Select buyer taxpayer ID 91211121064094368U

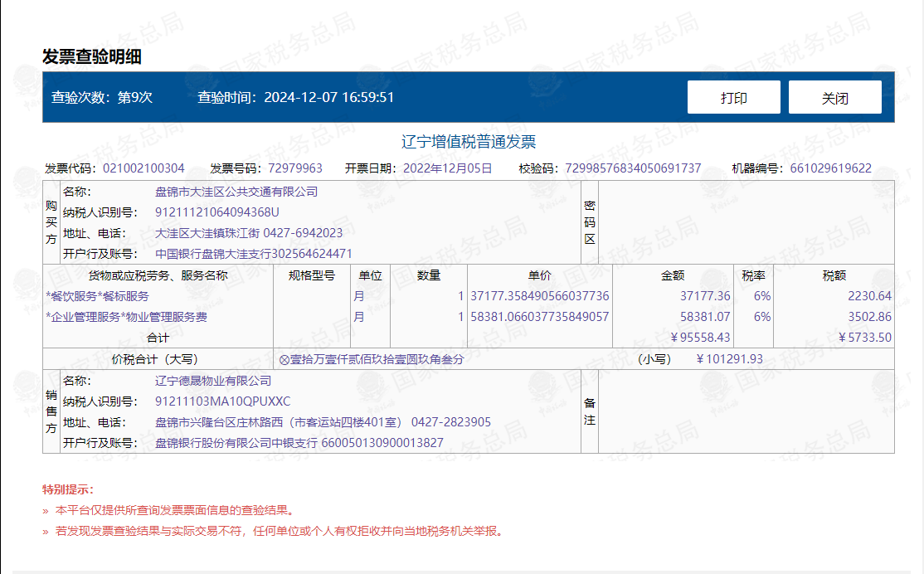(x=217, y=212)
